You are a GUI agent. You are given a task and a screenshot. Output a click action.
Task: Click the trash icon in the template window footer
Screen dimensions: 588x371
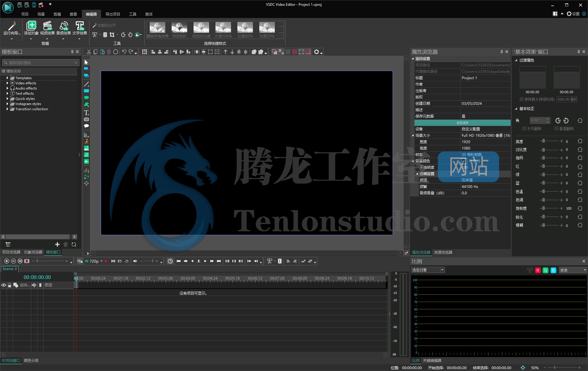(x=65, y=244)
